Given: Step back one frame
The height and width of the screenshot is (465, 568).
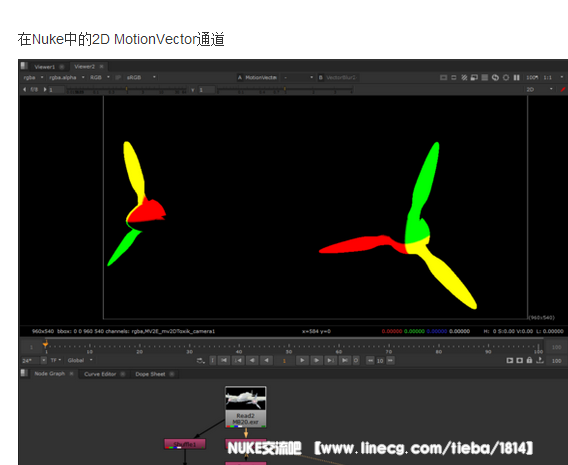Looking at the screenshot, I should coord(252,361).
